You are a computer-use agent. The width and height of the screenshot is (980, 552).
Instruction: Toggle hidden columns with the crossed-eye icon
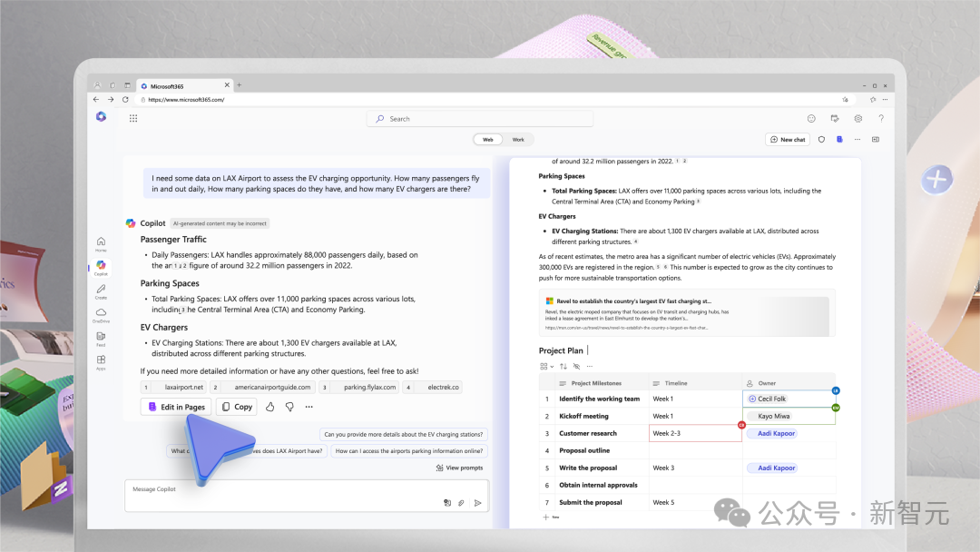click(576, 366)
